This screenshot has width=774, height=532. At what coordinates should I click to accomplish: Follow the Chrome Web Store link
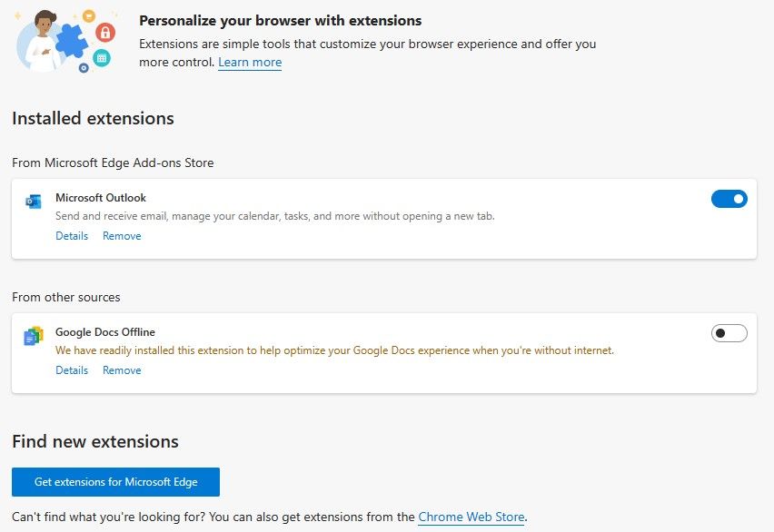click(471, 517)
